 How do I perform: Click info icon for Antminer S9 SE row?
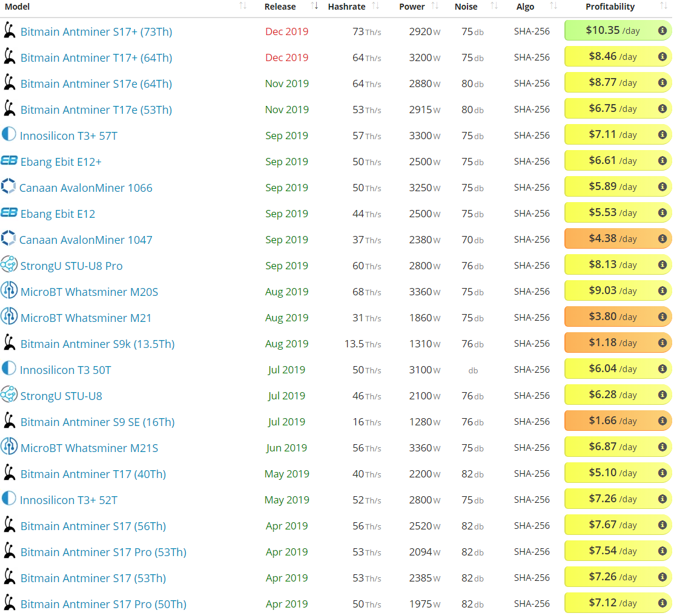662,421
